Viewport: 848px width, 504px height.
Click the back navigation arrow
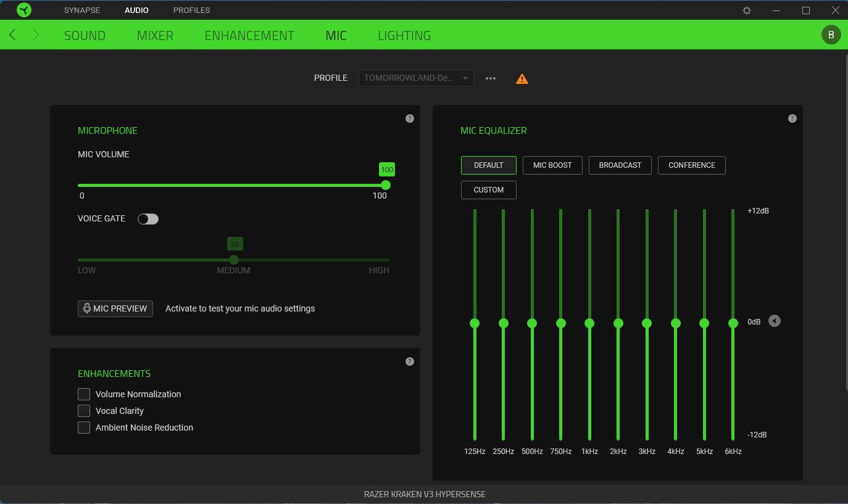tap(12, 35)
